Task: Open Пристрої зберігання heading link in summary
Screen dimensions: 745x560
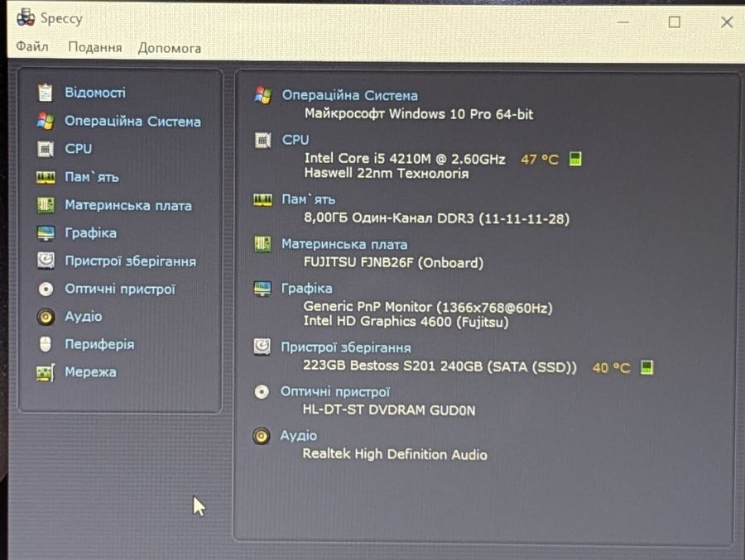Action: coord(346,347)
